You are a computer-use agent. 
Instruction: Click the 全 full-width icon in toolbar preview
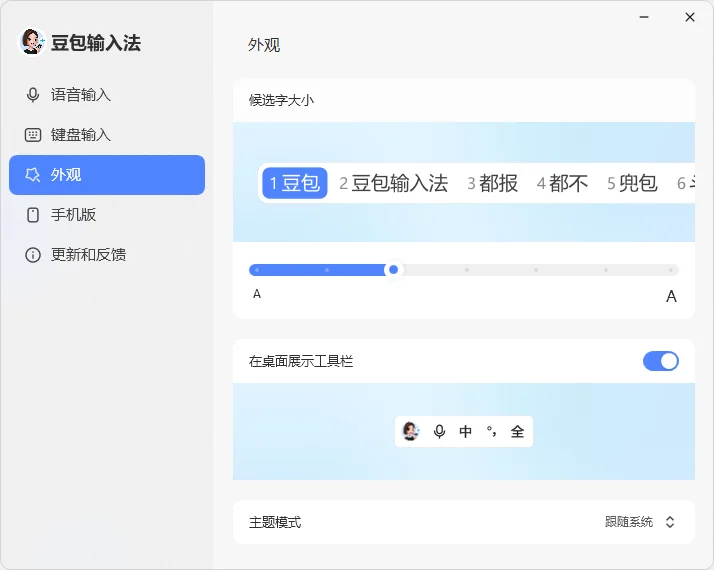(x=517, y=431)
